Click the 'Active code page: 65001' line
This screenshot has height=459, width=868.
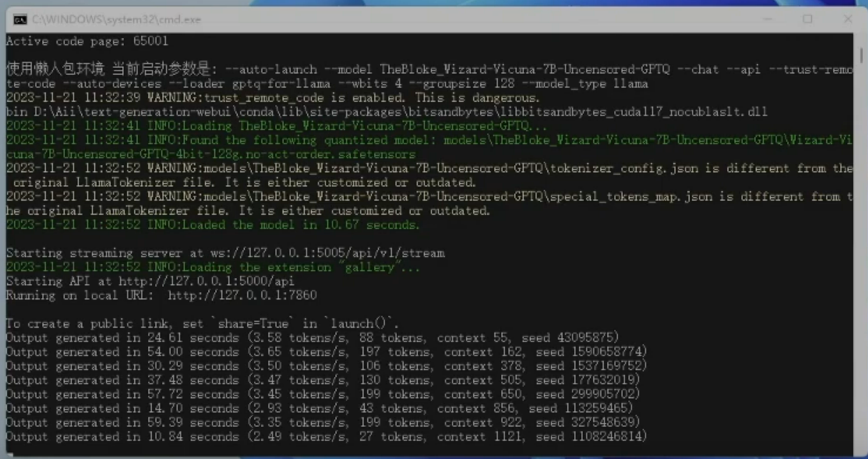pyautogui.click(x=87, y=41)
